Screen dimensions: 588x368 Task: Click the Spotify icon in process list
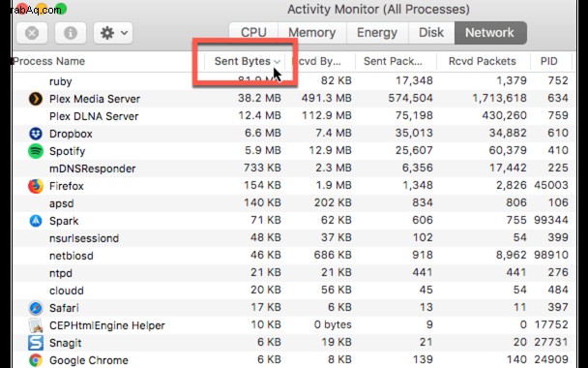[x=36, y=151]
